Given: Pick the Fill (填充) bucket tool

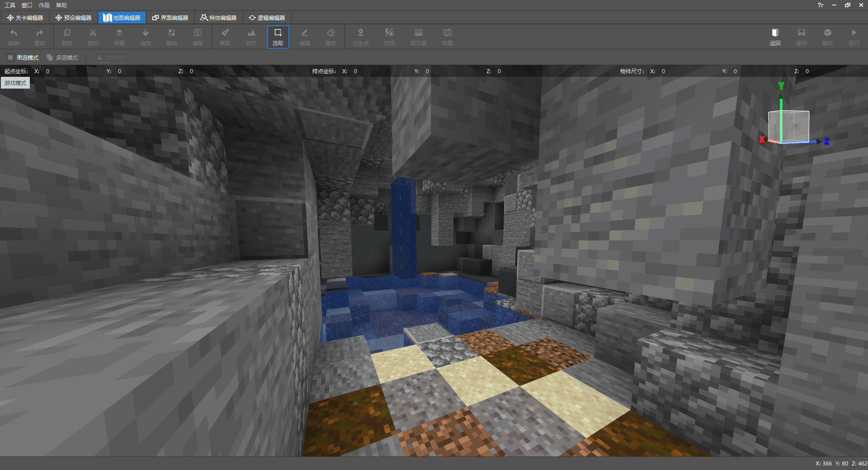Looking at the screenshot, I should click(146, 37).
